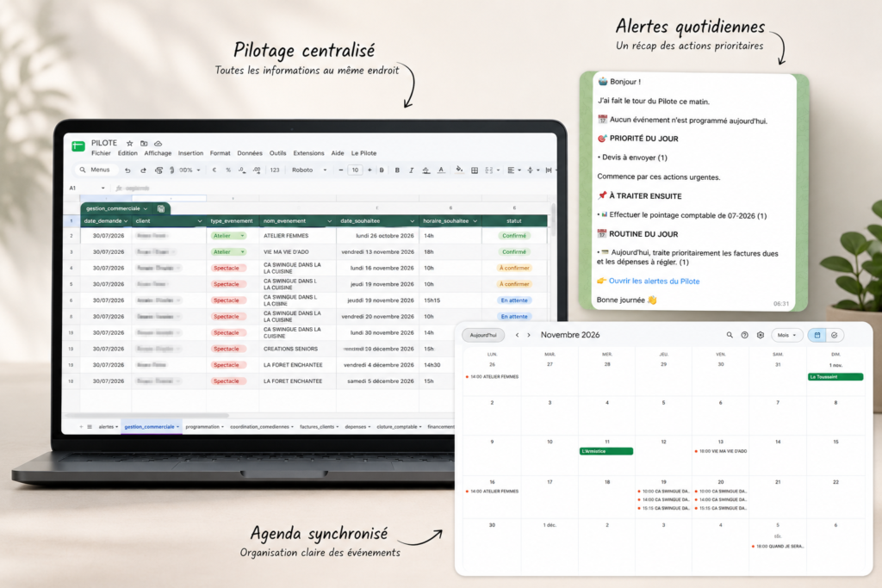Viewport: 882px width, 588px height.
Task: Open calendar help icon
Action: coord(745,335)
